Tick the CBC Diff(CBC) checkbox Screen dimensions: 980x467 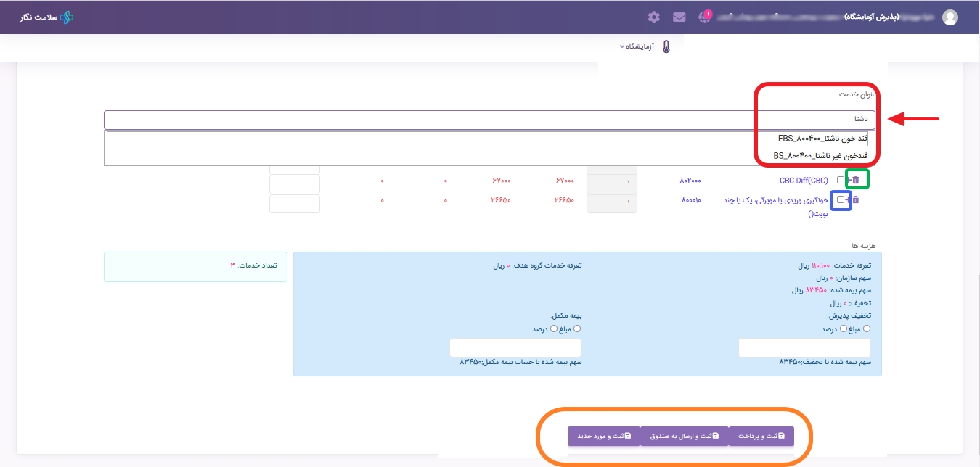point(840,180)
